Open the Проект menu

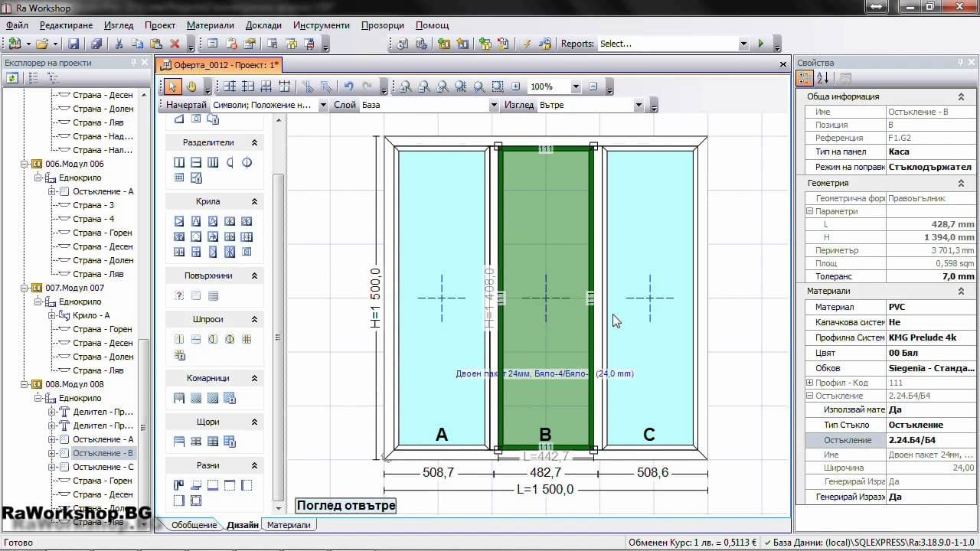point(160,25)
